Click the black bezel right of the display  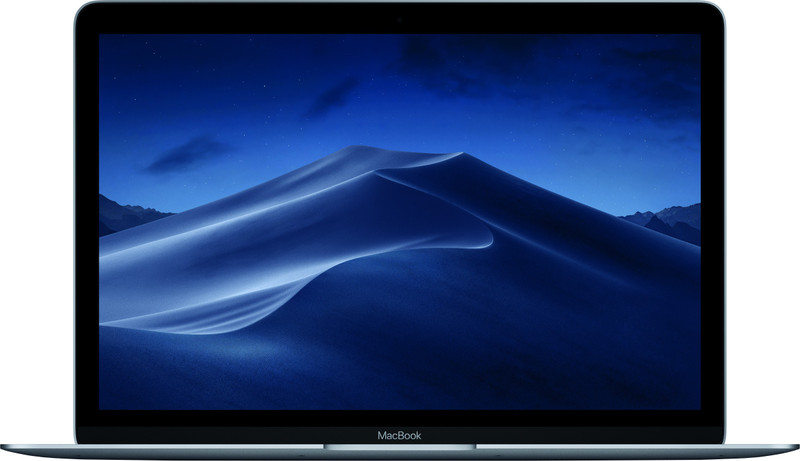coord(712,220)
